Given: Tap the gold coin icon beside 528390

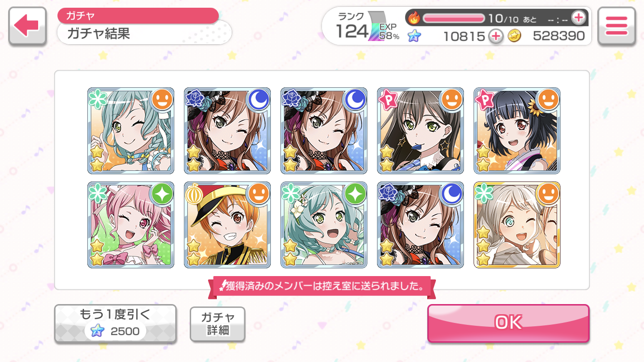Looking at the screenshot, I should coord(515,36).
